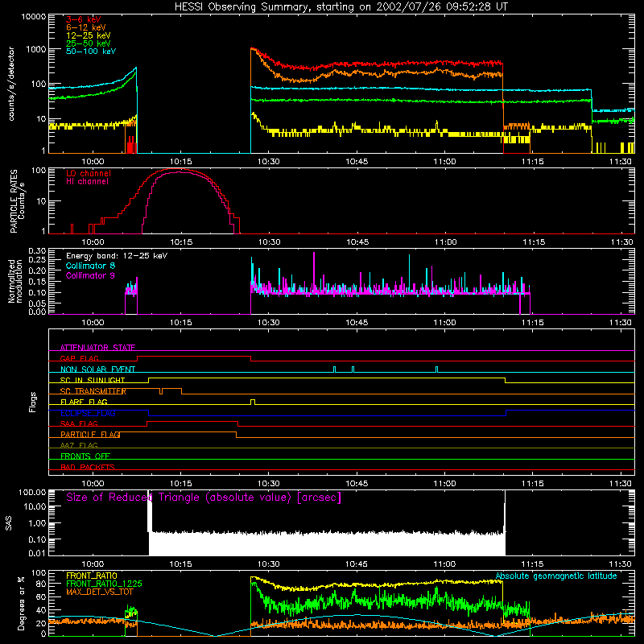
Task: Click the LO channel particle rate peak
Action: pyautogui.click(x=176, y=169)
